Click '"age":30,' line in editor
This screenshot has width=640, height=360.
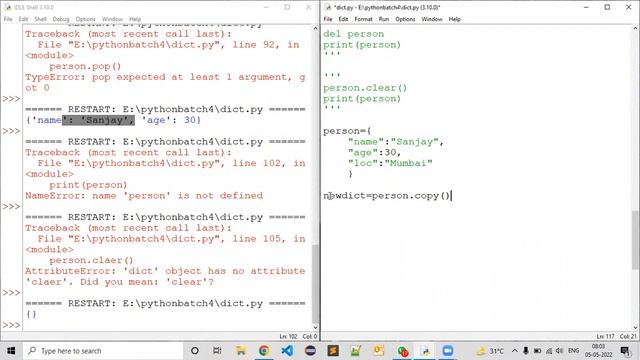[374, 153]
